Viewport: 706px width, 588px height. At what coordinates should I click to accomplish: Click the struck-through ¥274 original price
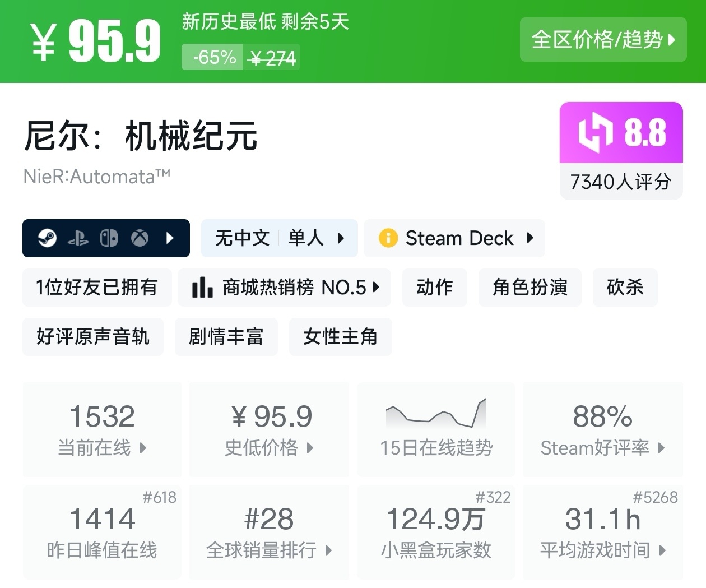(x=272, y=58)
